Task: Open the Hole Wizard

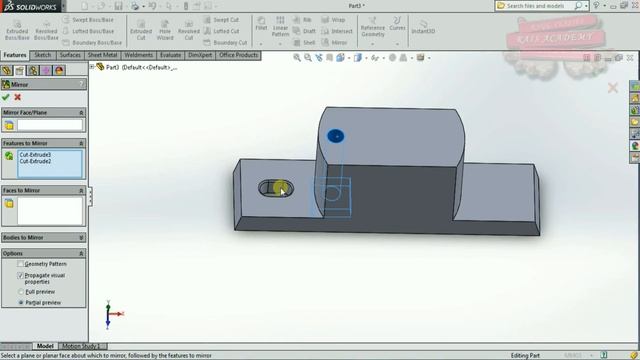Action: (x=165, y=30)
